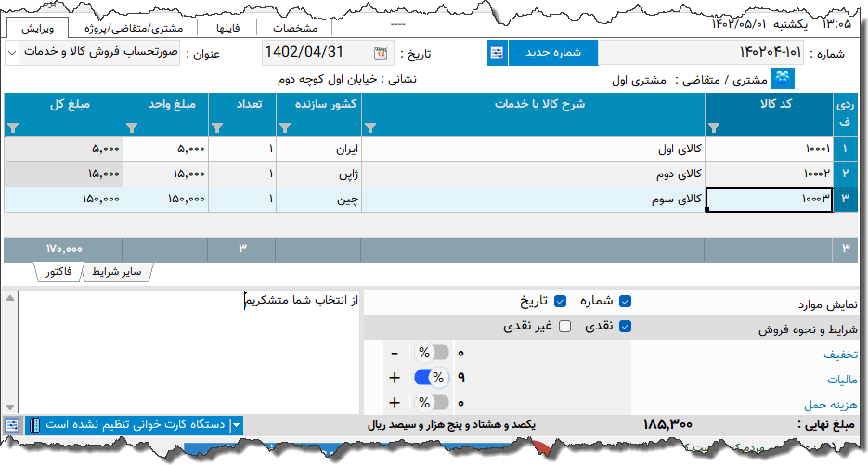Filter the مبلغ واحد column

(131, 128)
